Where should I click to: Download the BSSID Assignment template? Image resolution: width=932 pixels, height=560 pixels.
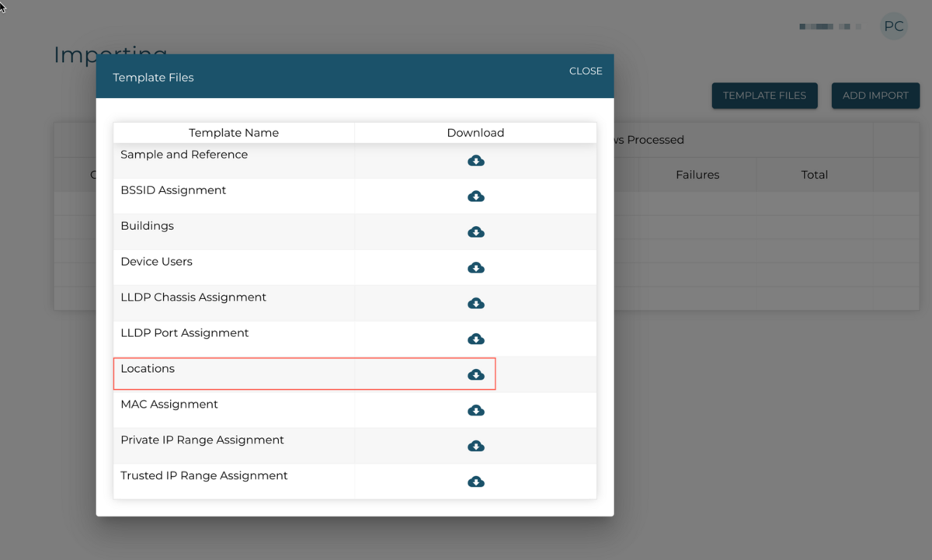[476, 197]
